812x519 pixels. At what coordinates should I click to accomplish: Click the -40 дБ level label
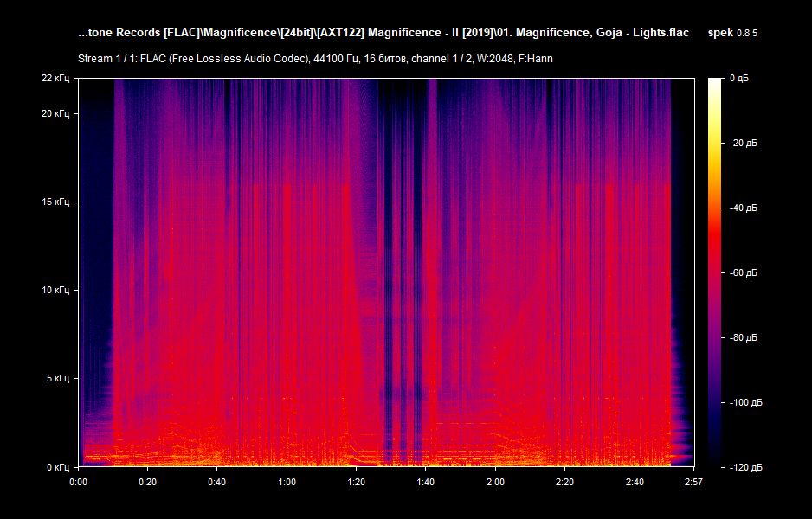[743, 208]
